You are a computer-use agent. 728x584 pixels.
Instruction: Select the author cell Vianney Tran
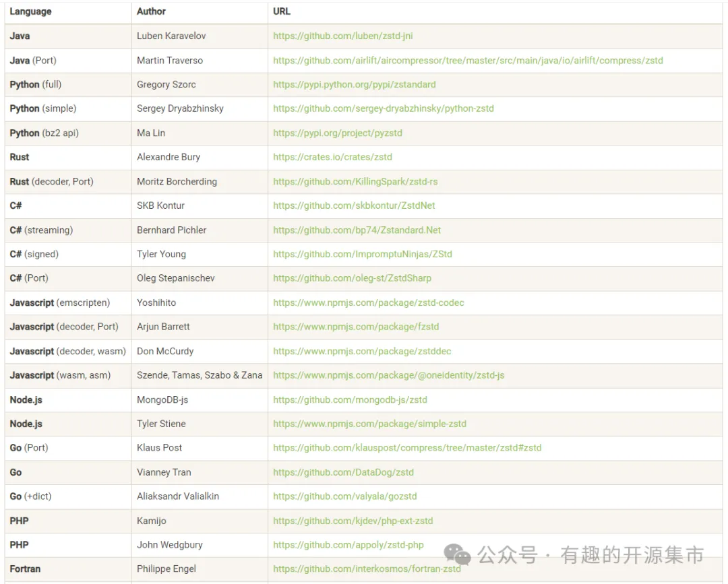pos(200,472)
